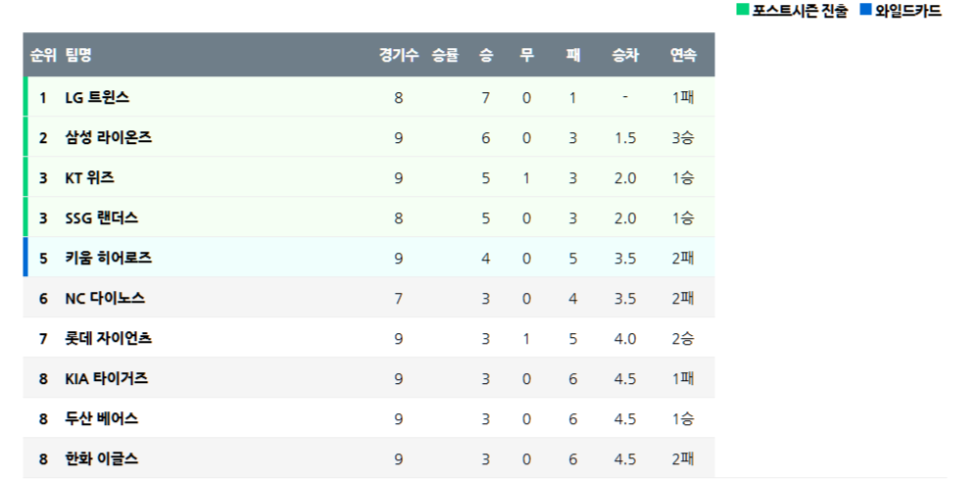Click the blue 와일드카드 legend swatch

pyautogui.click(x=865, y=11)
